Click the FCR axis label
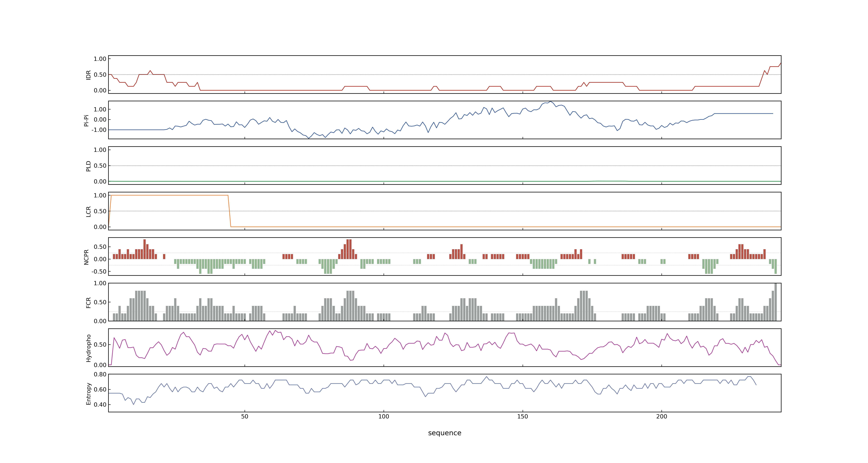Viewport: 868px width, 463px height. 88,303
